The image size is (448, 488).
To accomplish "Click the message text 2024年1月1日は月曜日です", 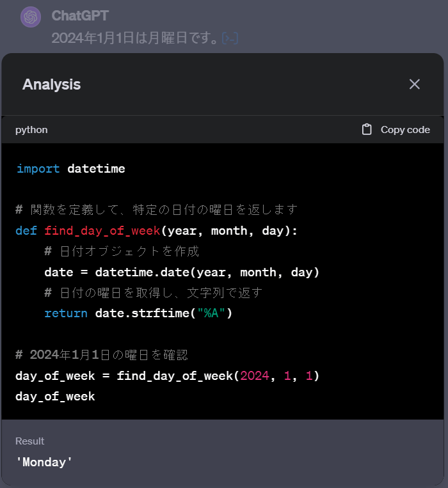I will click(136, 38).
